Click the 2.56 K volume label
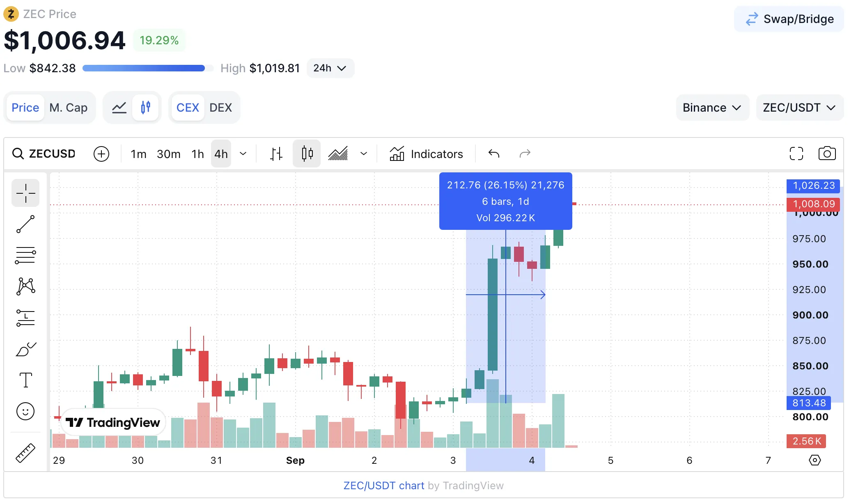The height and width of the screenshot is (504, 849). click(806, 441)
